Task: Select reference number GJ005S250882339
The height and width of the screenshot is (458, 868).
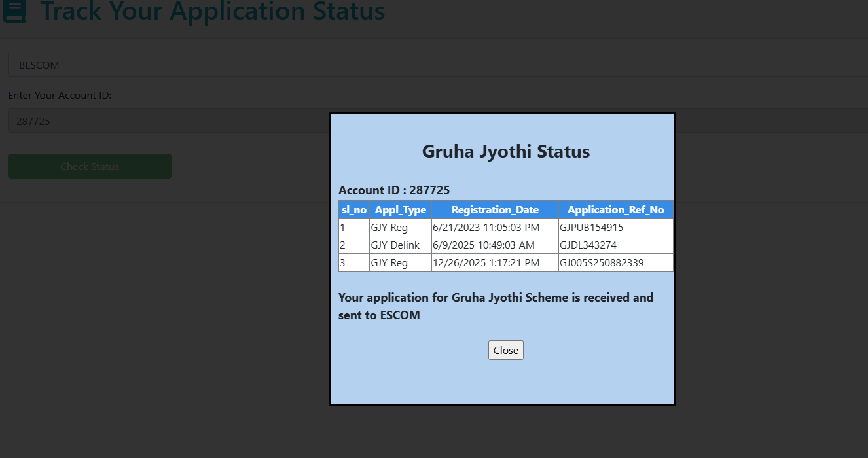Action: [602, 263]
